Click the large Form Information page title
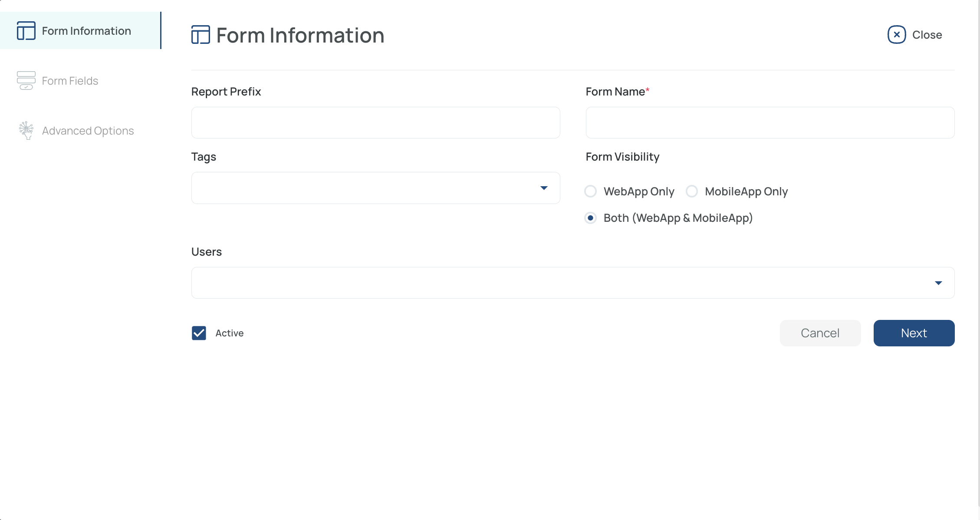Viewport: 980px width, 520px height. (300, 35)
